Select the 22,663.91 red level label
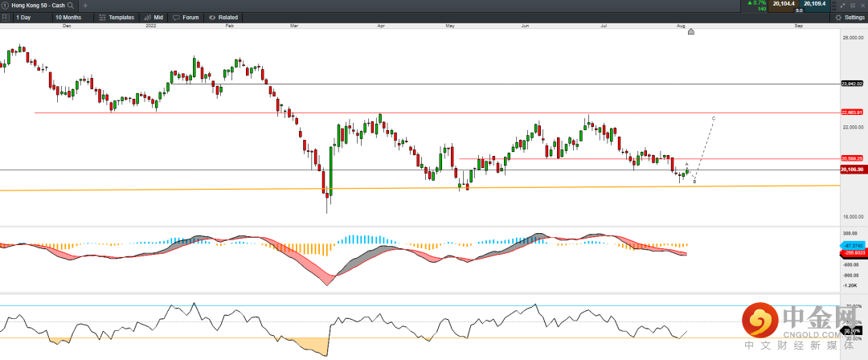Image resolution: width=868 pixels, height=360 pixels. point(852,112)
